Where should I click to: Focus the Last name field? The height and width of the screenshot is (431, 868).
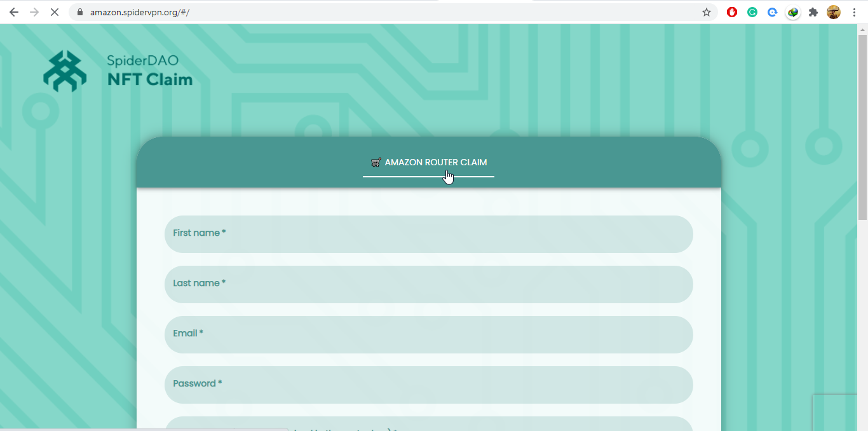429,284
